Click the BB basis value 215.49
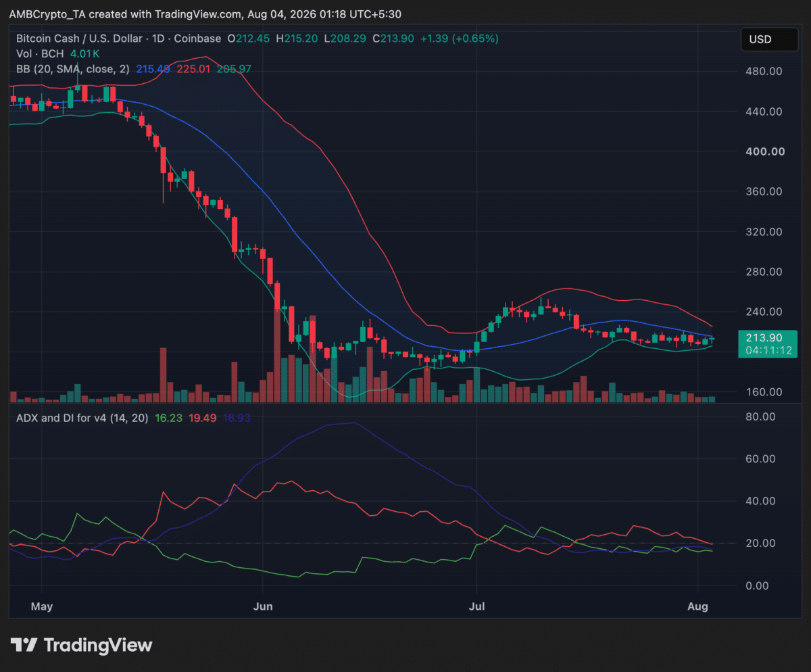 coord(153,68)
